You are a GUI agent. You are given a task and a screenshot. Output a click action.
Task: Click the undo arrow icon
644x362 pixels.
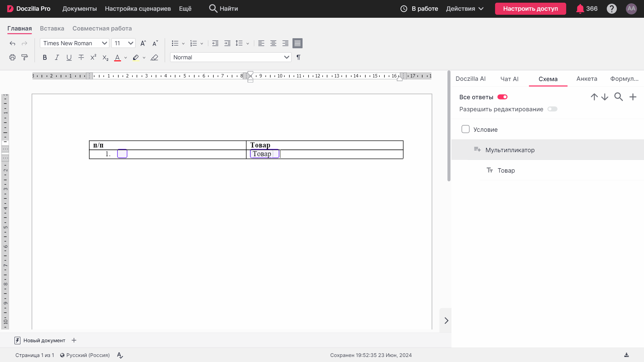(12, 43)
